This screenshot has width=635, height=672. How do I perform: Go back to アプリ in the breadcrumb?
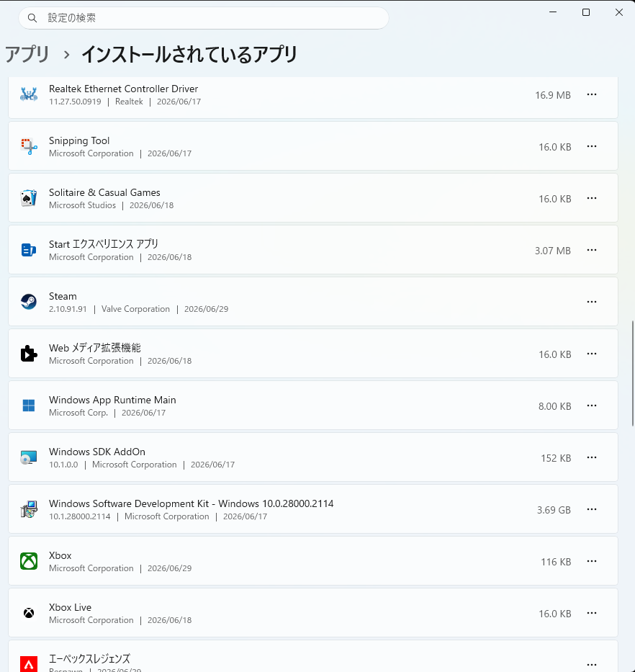point(27,55)
